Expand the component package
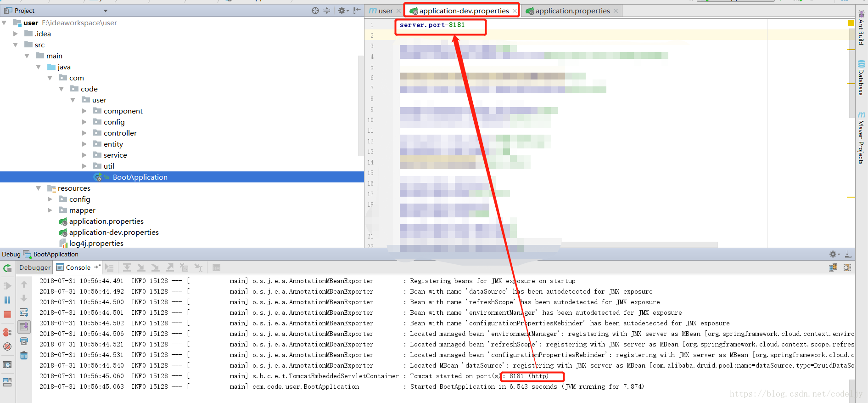Viewport: 868px width, 403px height. coord(84,111)
